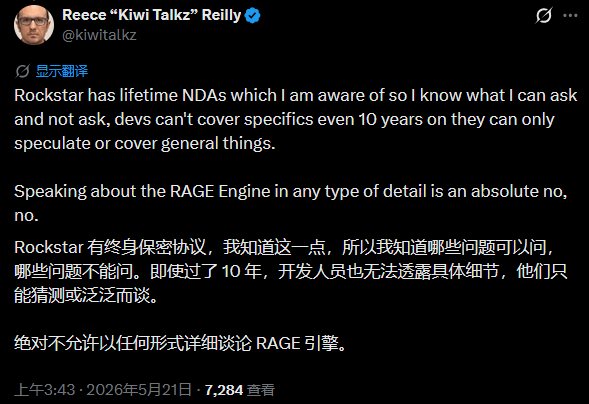The height and width of the screenshot is (404, 589).
Task: Click the 显示翻译 translation link
Action: tap(62, 71)
